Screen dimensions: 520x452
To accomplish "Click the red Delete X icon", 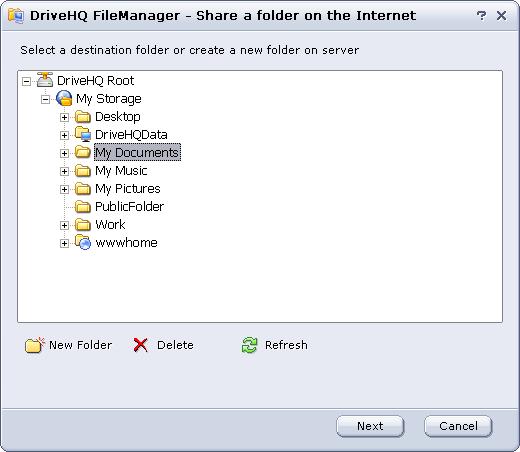I will pyautogui.click(x=141, y=345).
